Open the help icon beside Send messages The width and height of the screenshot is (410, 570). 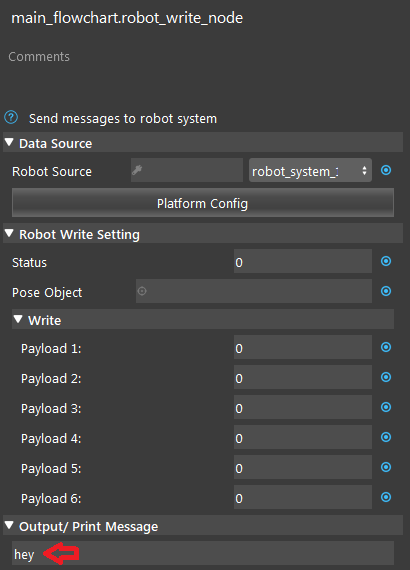[x=11, y=118]
